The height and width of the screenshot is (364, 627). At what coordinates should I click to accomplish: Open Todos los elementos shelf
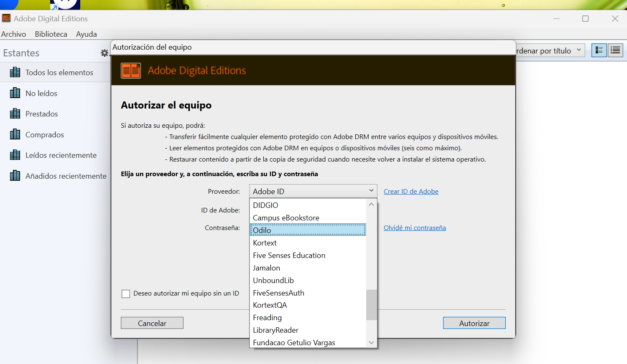(x=55, y=72)
